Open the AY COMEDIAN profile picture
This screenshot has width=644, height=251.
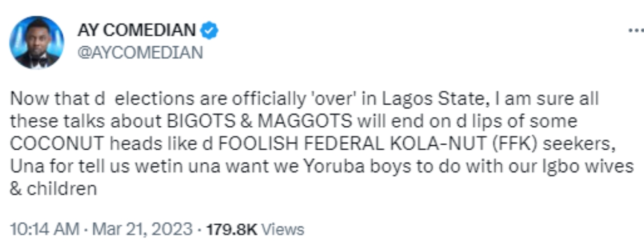[x=37, y=42]
